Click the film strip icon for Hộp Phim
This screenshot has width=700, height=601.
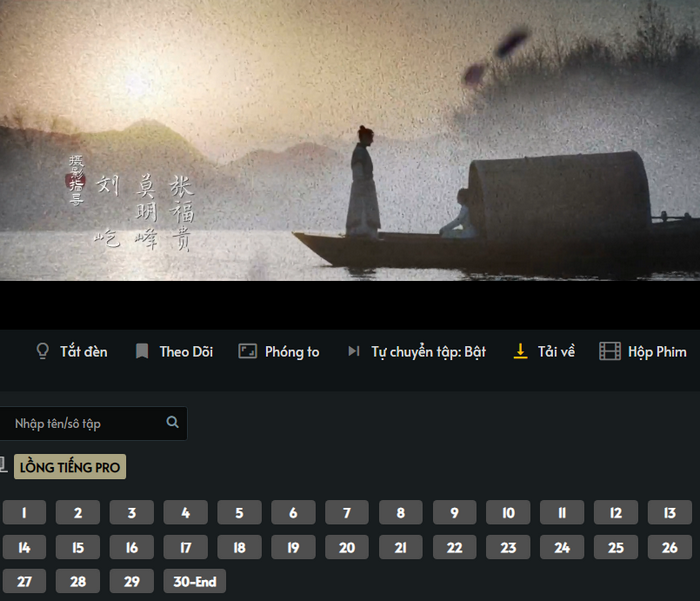(610, 351)
